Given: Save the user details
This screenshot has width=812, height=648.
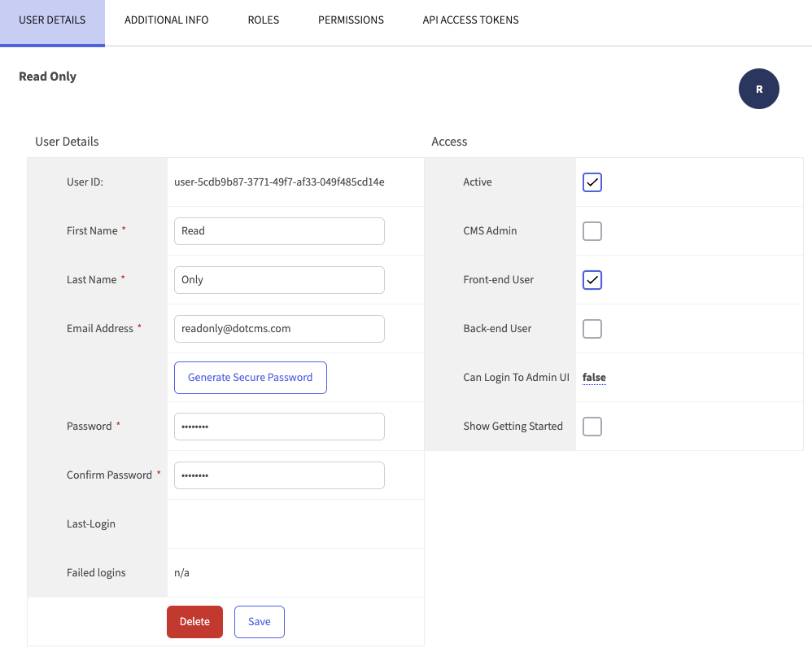Looking at the screenshot, I should click(259, 622).
